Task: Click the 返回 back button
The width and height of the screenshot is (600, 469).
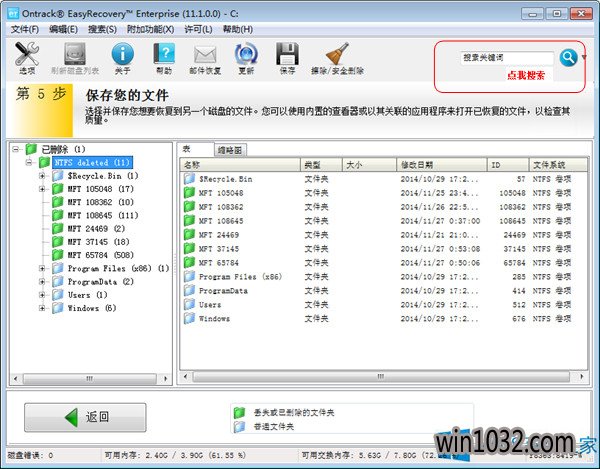Action: pyautogui.click(x=85, y=417)
